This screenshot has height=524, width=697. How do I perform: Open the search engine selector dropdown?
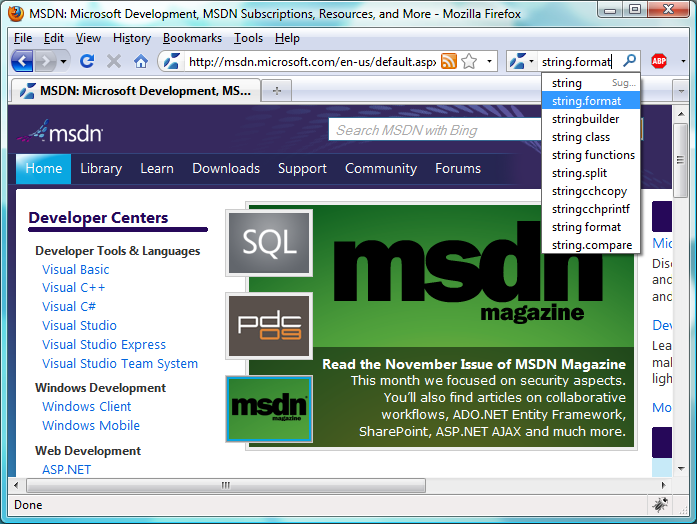pos(522,61)
